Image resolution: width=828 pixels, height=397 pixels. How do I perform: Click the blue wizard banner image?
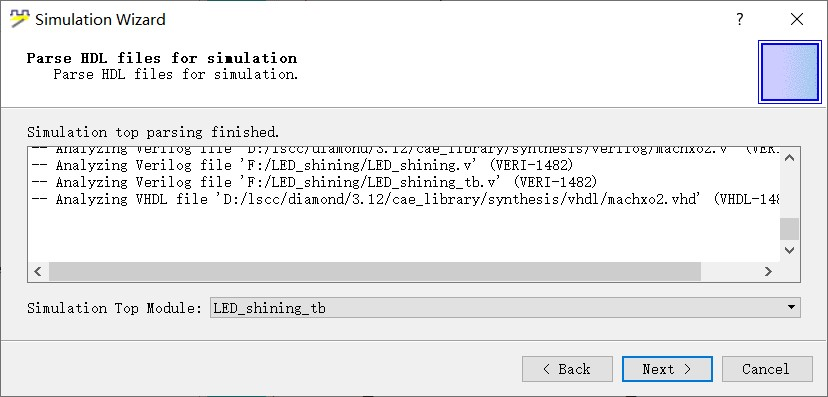pos(789,71)
